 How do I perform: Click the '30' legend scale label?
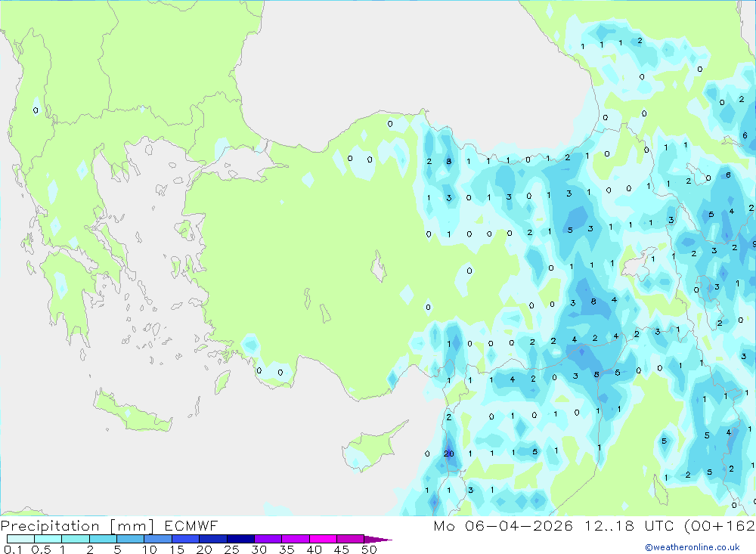[x=259, y=549]
